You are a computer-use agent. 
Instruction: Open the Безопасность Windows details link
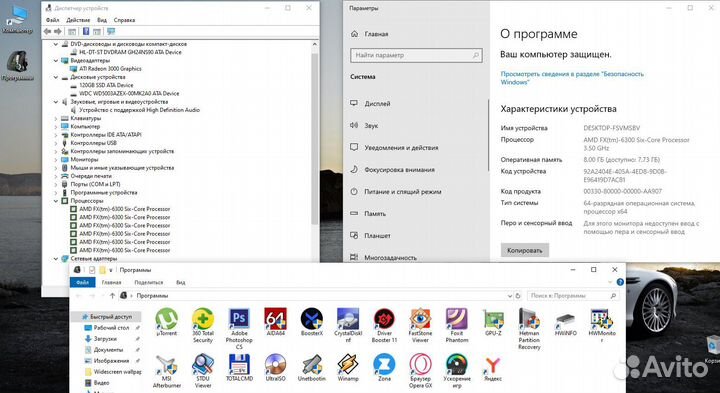(x=572, y=78)
